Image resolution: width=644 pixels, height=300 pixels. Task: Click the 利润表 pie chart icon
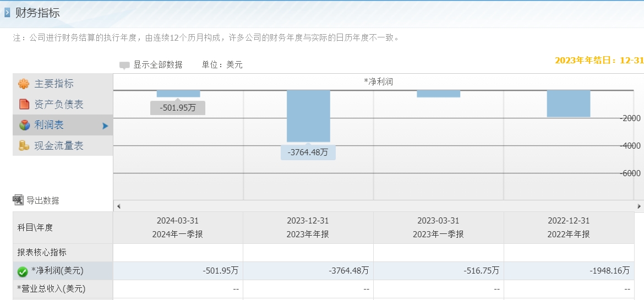tap(24, 125)
